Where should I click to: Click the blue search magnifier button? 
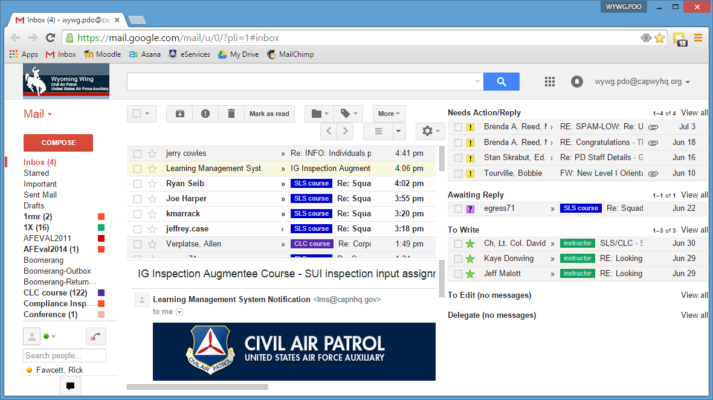coord(501,82)
